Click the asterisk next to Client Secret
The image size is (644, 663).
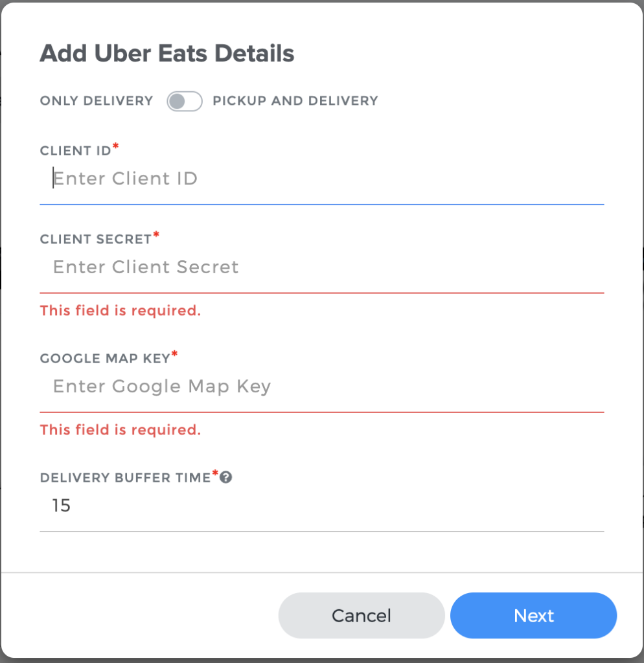point(155,234)
